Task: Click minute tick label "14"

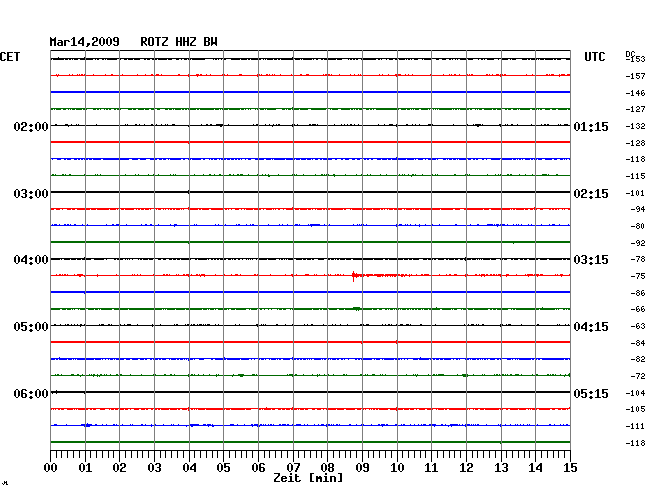Action: tap(536, 468)
